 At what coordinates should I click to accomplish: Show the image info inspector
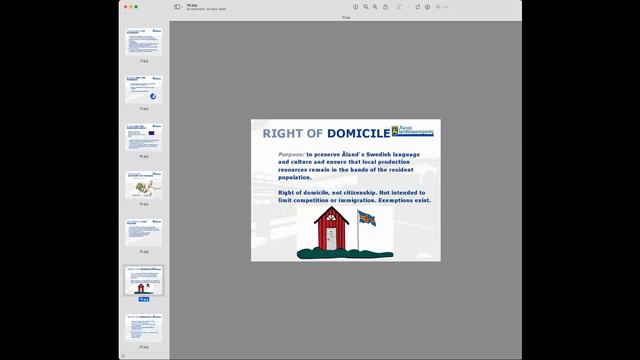[356, 7]
